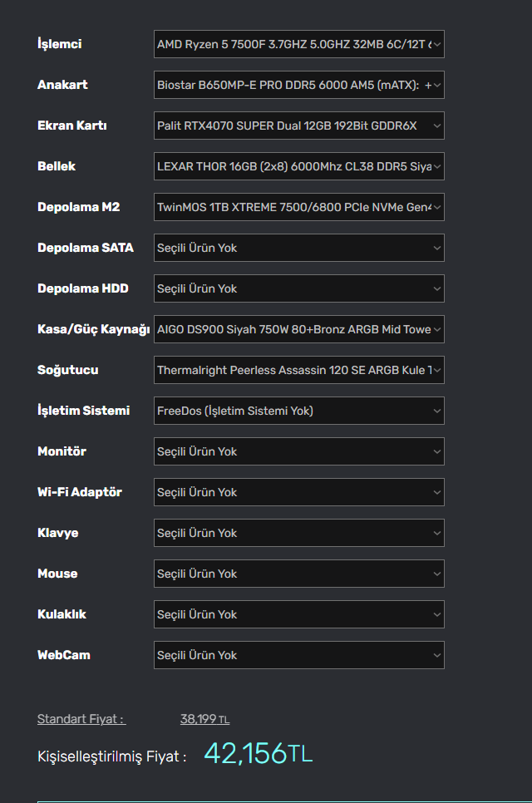Click the Depolama M2 dropdown chevron
532x803 pixels.
point(437,207)
